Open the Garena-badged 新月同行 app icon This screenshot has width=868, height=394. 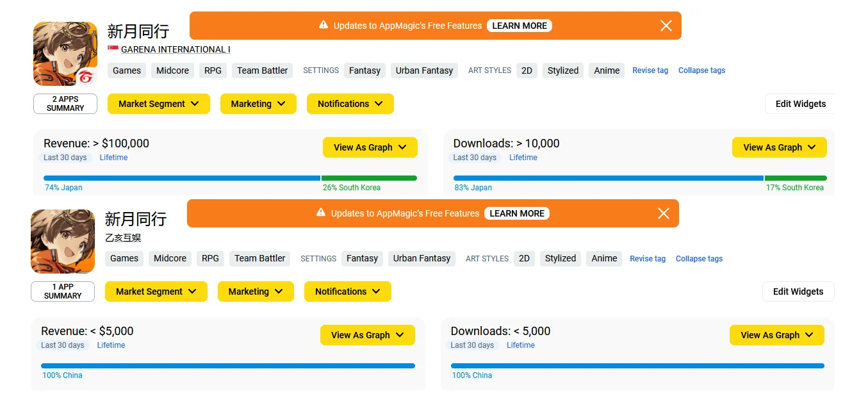[65, 54]
